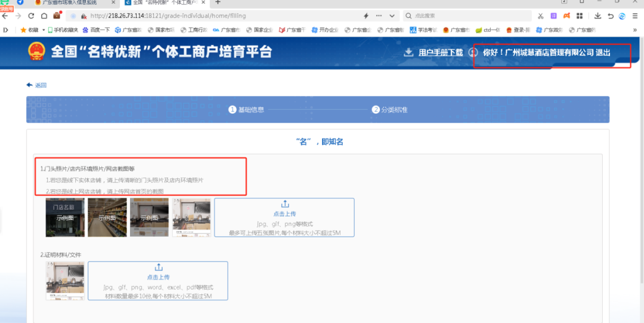644x323 pixels.
Task: Click 退出 to log out
Action: 603,52
